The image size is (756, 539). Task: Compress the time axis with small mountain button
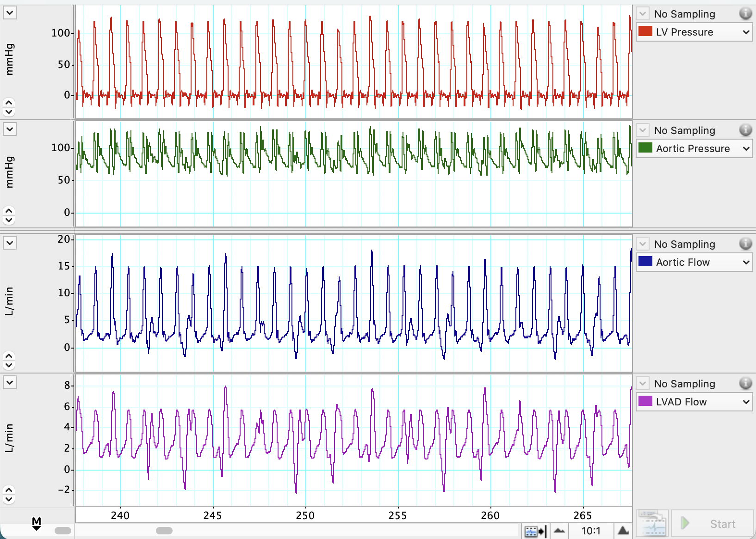(559, 531)
